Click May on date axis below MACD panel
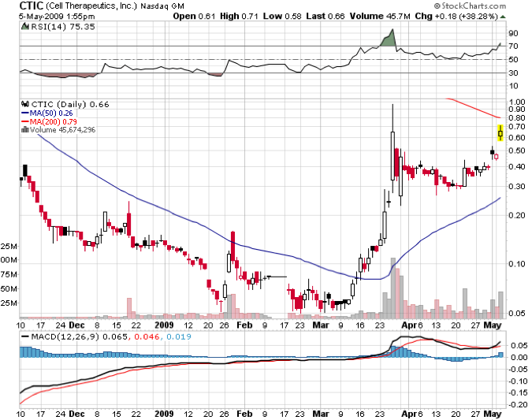 (493, 414)
